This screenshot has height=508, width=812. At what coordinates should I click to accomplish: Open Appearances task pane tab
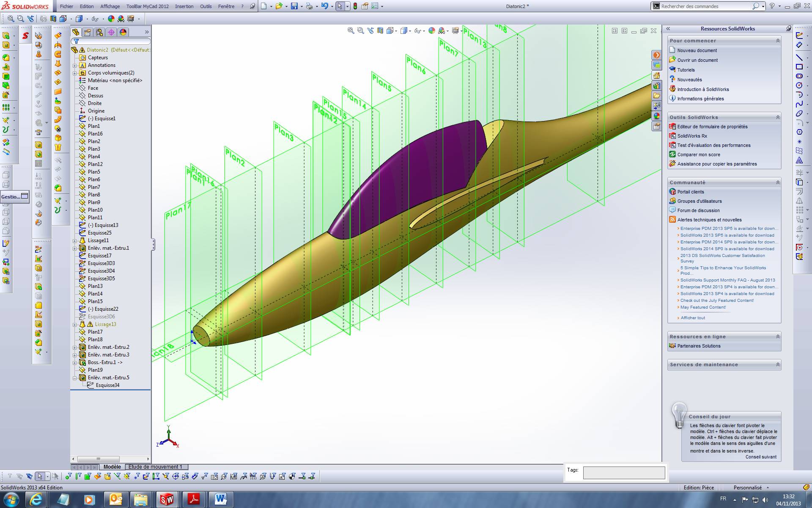click(656, 116)
